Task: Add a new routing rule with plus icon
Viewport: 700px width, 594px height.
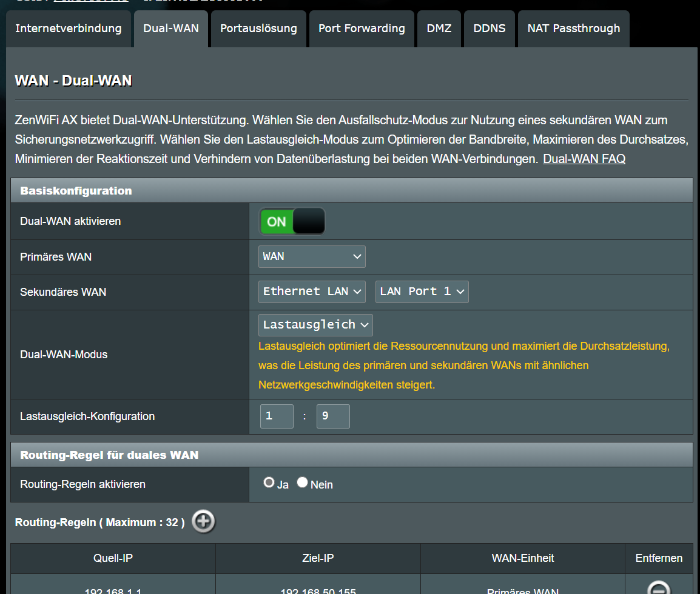Action: click(203, 521)
